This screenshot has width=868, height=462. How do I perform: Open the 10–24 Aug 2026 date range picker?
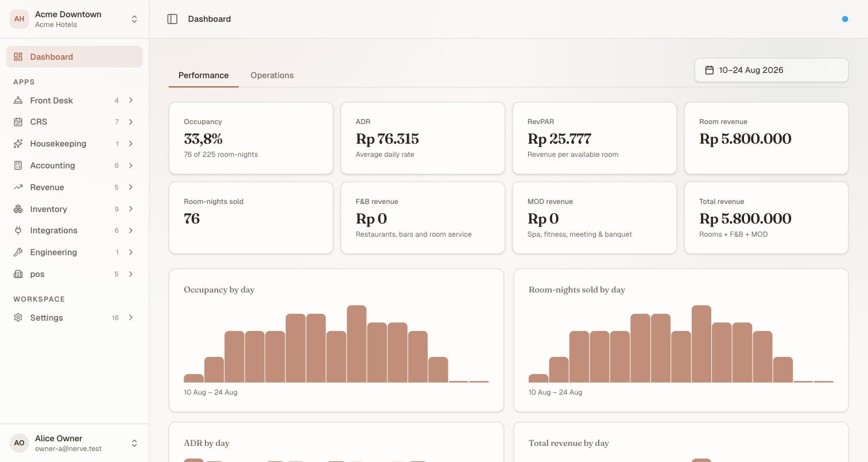pyautogui.click(x=771, y=70)
